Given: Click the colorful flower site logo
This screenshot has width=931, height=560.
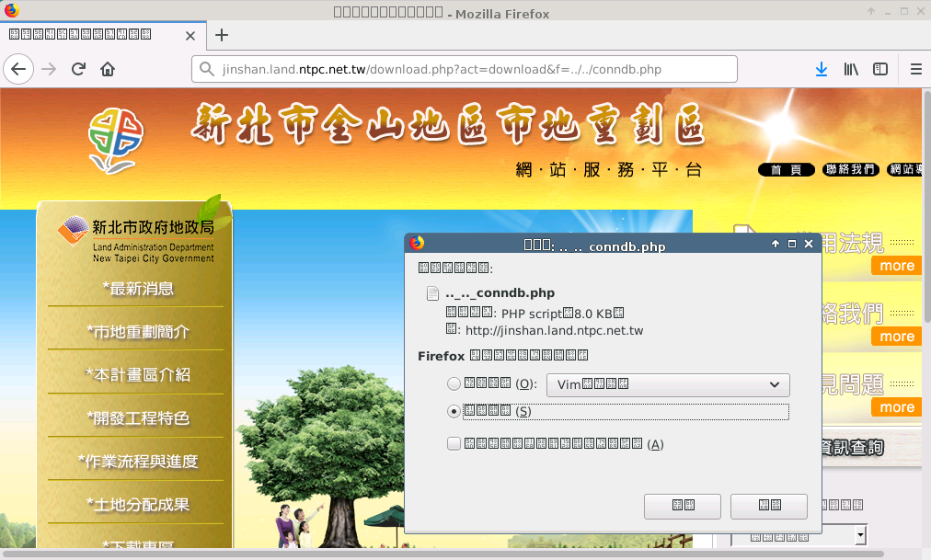Looking at the screenshot, I should [116, 141].
